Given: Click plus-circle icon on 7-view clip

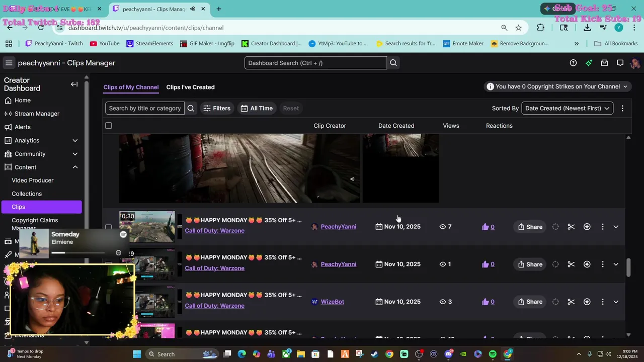Looking at the screenshot, I should 587,227.
